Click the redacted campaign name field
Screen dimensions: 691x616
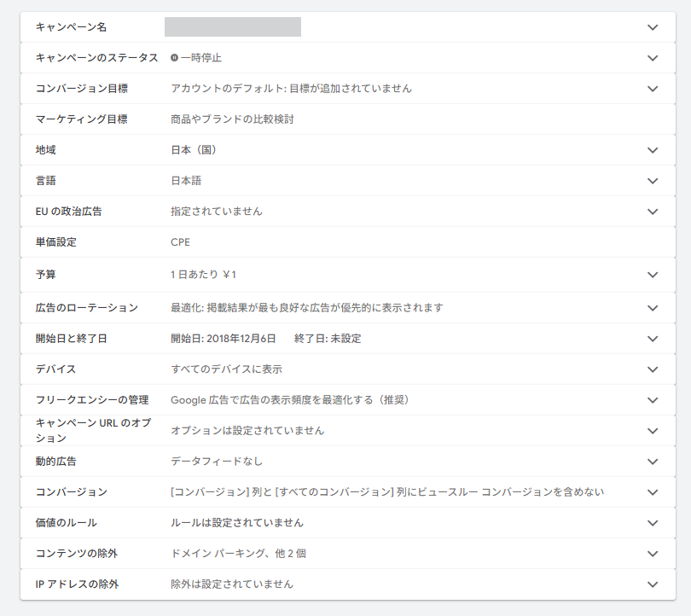coord(232,26)
